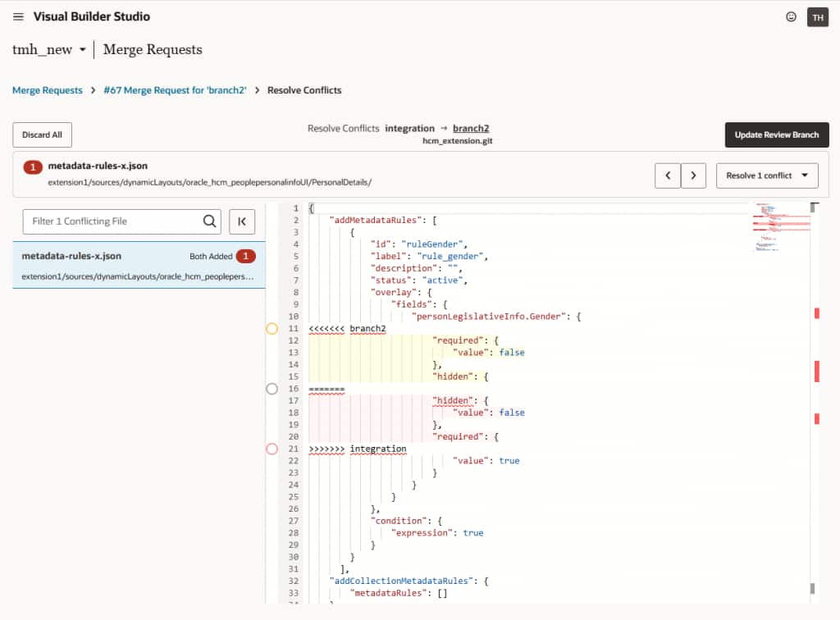Viewport: 840px width, 620px height.
Task: Open the TH user avatar menu
Action: pyautogui.click(x=818, y=17)
